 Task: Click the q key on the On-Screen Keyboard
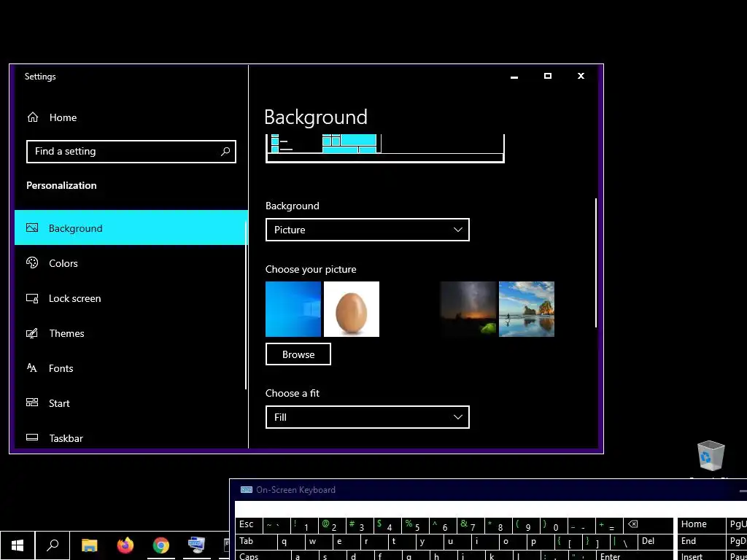290,542
